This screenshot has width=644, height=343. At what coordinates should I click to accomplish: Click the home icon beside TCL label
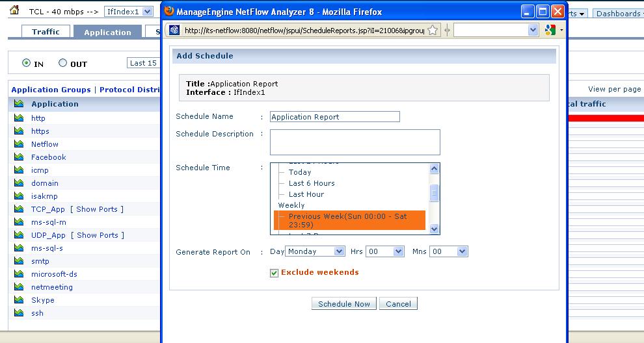tap(14, 10)
